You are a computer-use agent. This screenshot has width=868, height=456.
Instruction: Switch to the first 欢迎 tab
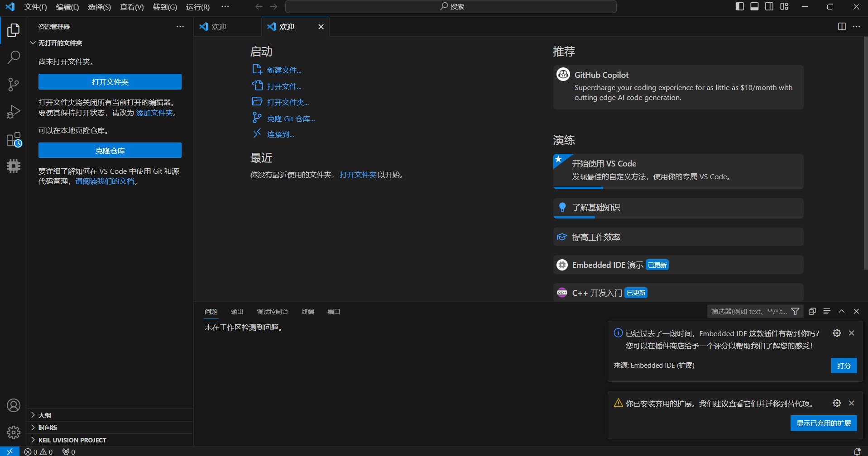point(228,27)
